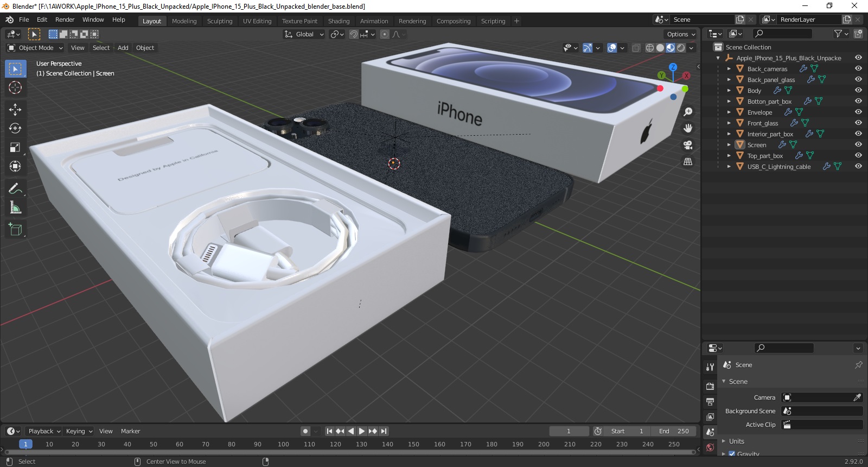Expand the Top_part_box tree item
868x467 pixels.
pyautogui.click(x=729, y=156)
